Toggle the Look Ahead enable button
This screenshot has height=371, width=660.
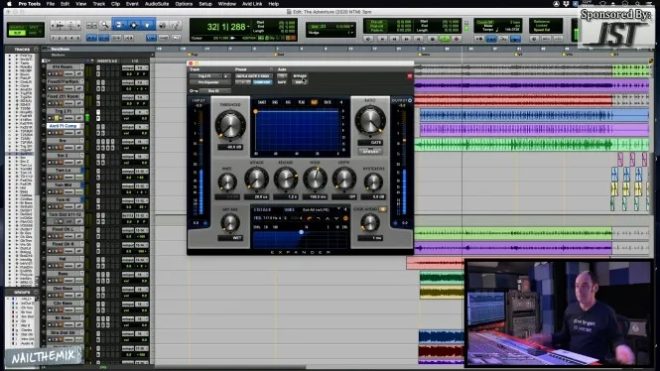[x=382, y=209]
